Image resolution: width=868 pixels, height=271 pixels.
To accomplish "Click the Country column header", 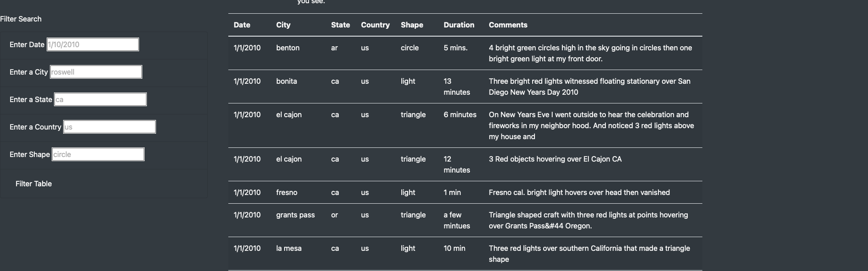I will tap(375, 25).
